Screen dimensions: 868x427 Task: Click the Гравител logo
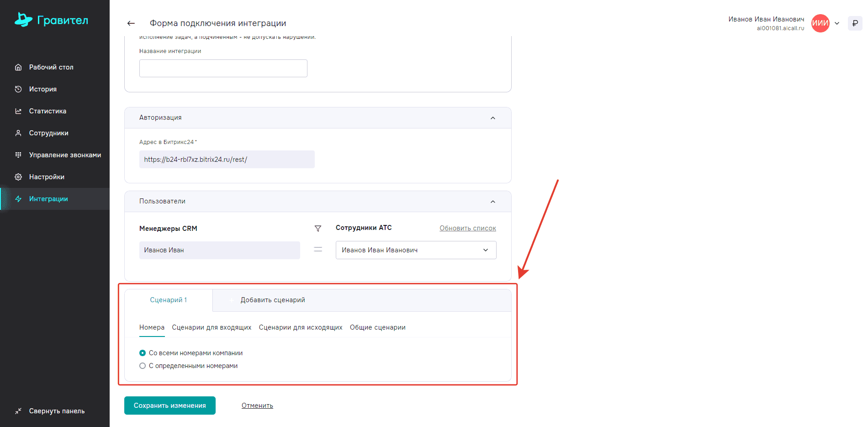point(51,20)
